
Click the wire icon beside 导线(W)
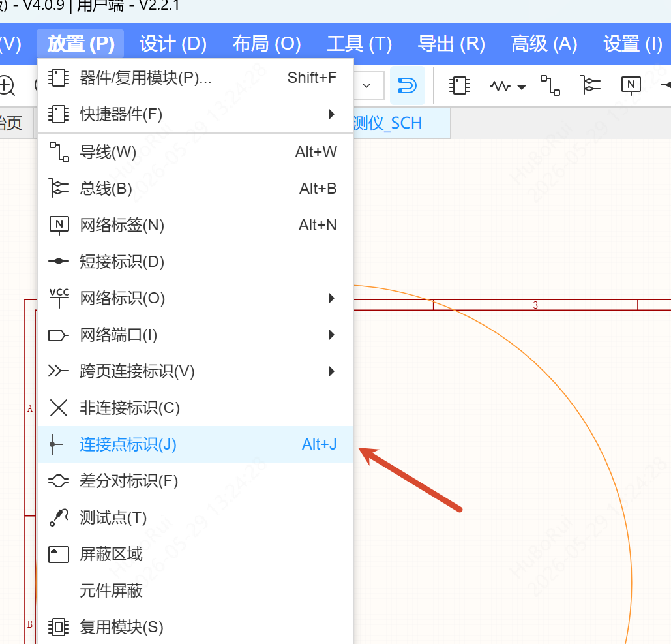[x=59, y=152]
